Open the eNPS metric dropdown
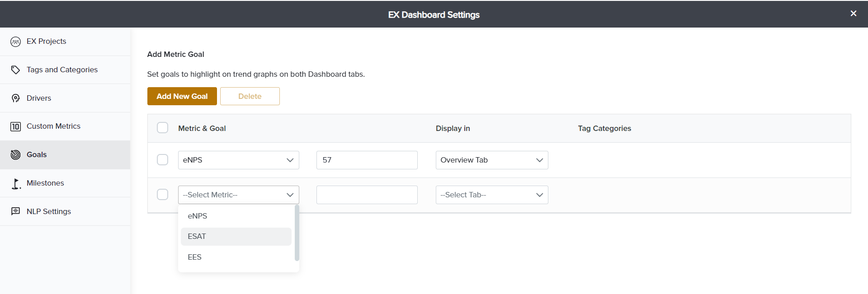 click(x=238, y=160)
